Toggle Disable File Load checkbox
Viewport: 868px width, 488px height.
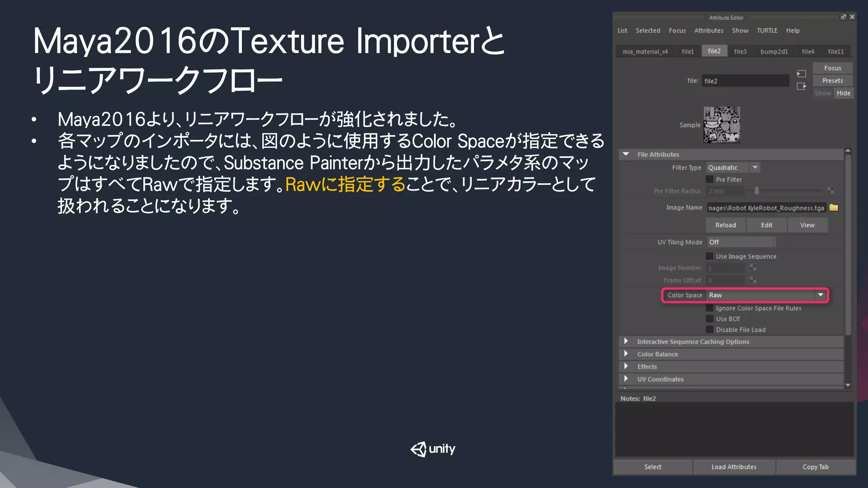(709, 329)
